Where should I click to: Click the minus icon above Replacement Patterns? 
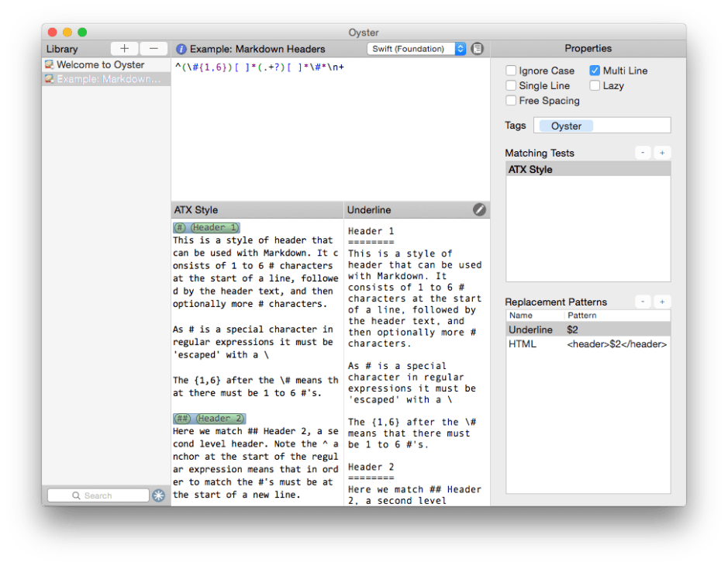click(x=643, y=301)
